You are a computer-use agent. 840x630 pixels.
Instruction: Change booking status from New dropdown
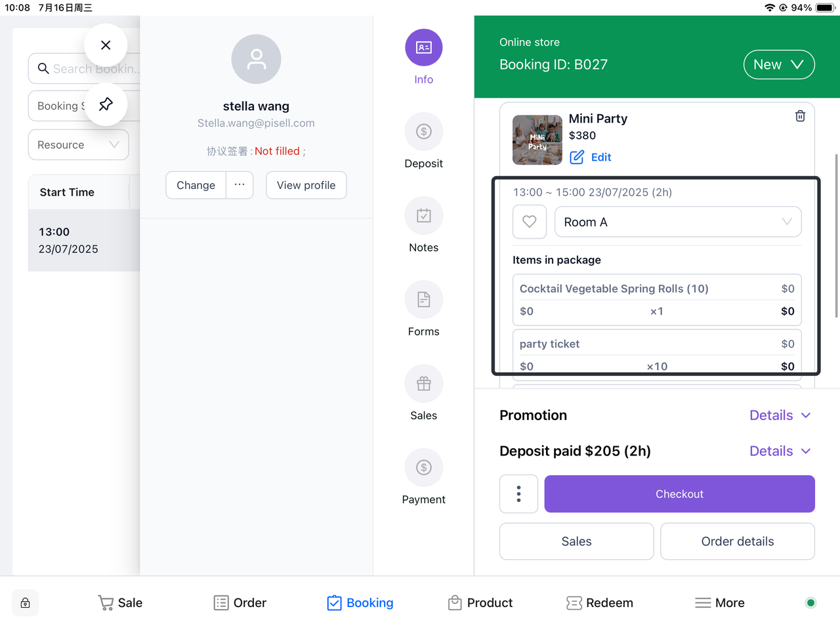(778, 65)
